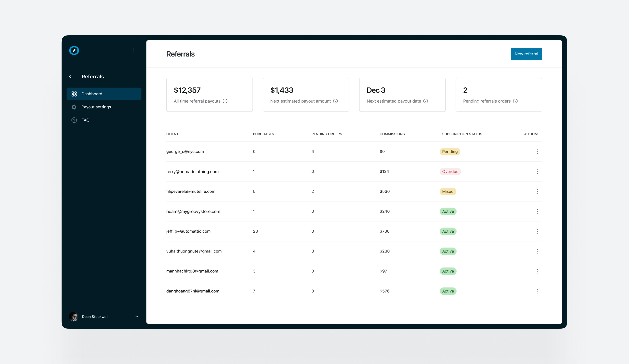This screenshot has width=629, height=364.
Task: Go to Payout settings
Action: [x=96, y=107]
